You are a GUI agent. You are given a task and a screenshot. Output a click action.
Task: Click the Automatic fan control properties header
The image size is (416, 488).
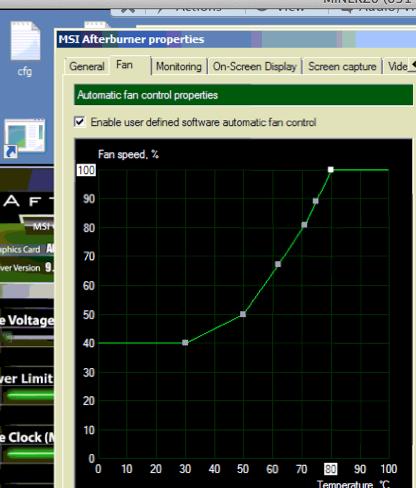[x=243, y=95]
